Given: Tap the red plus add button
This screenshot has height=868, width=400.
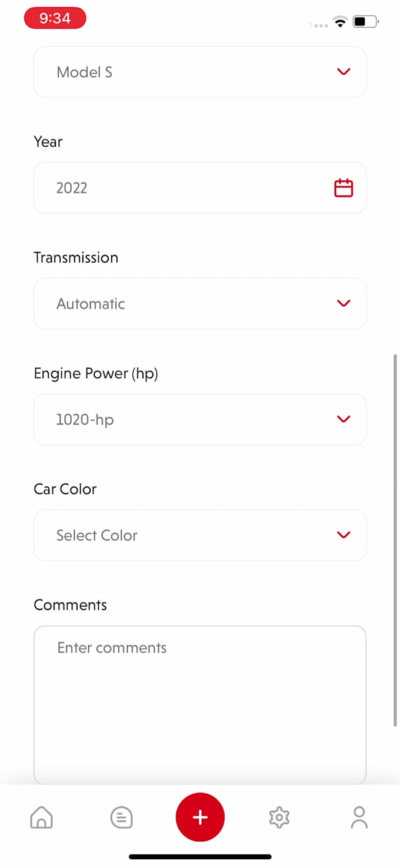Looking at the screenshot, I should click(200, 817).
